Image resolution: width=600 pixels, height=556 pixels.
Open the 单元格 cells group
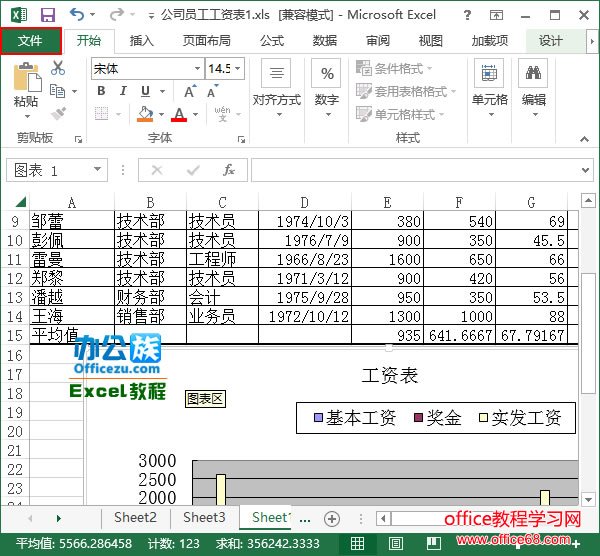pos(489,88)
